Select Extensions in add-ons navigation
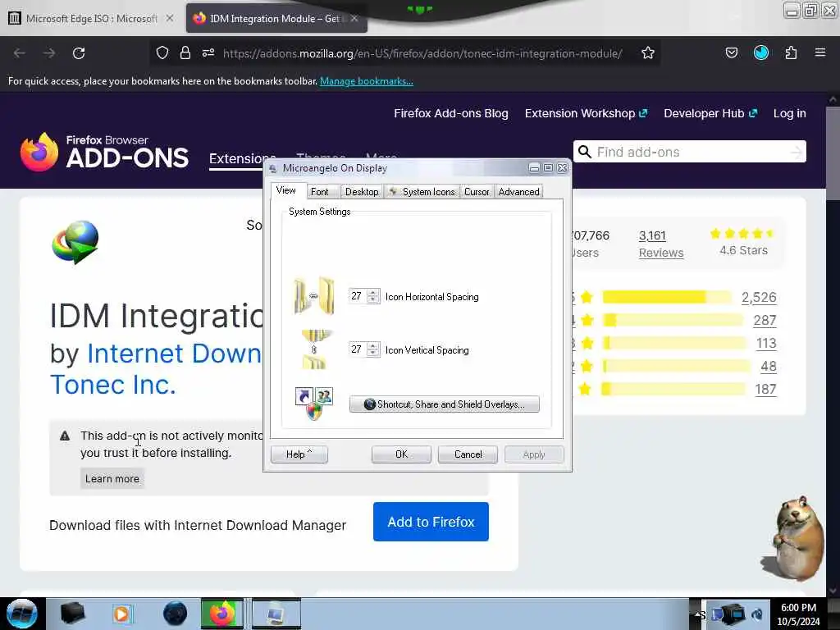 (x=236, y=158)
